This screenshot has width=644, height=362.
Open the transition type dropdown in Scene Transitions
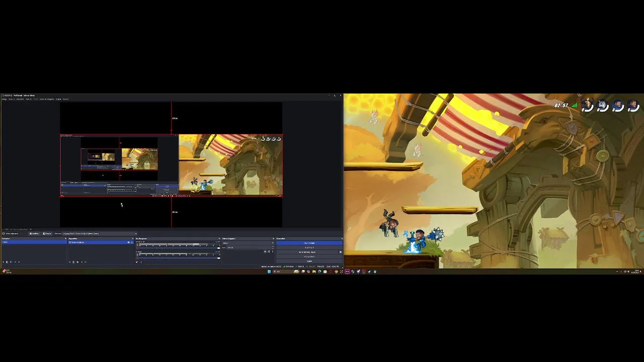248,243
